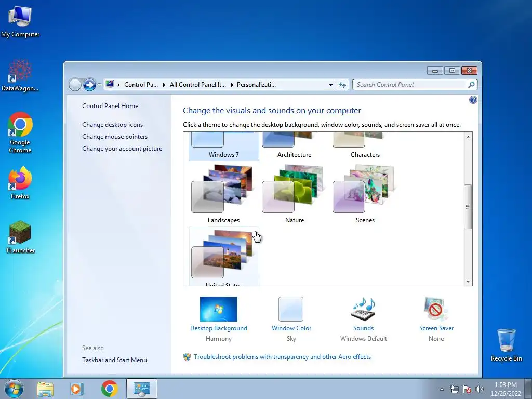
Task: Choose the United States theme
Action: tap(223, 257)
